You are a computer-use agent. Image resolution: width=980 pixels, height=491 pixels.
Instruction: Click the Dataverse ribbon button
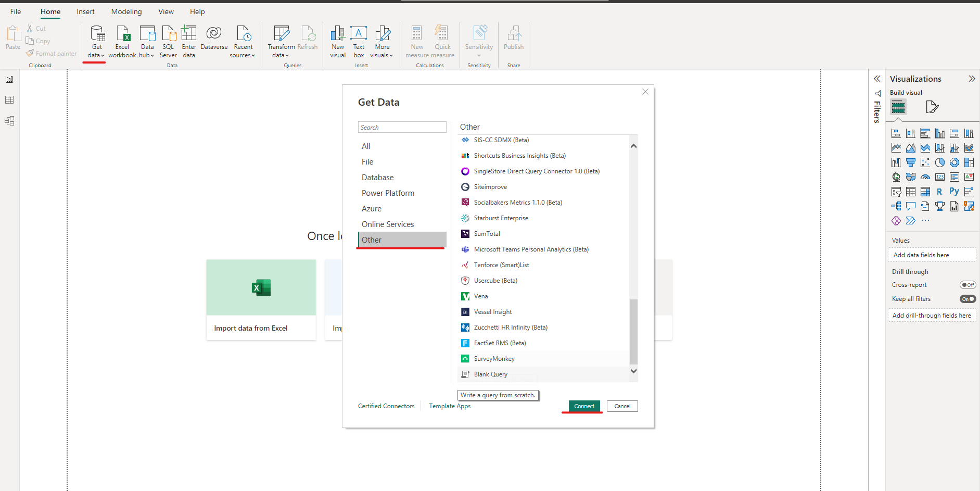tap(214, 37)
